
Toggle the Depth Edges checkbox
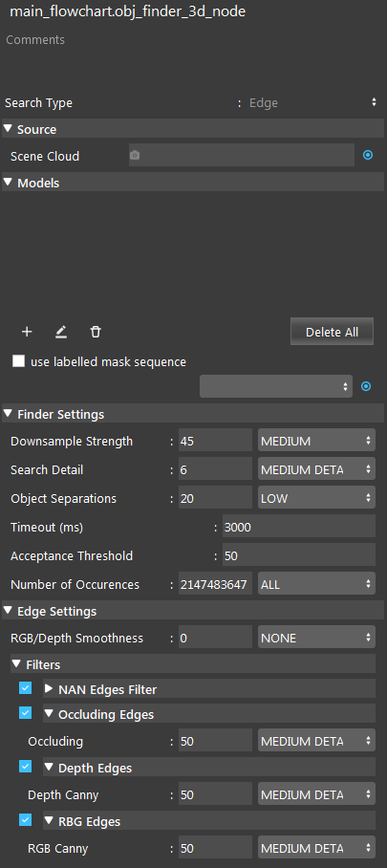pyautogui.click(x=26, y=766)
